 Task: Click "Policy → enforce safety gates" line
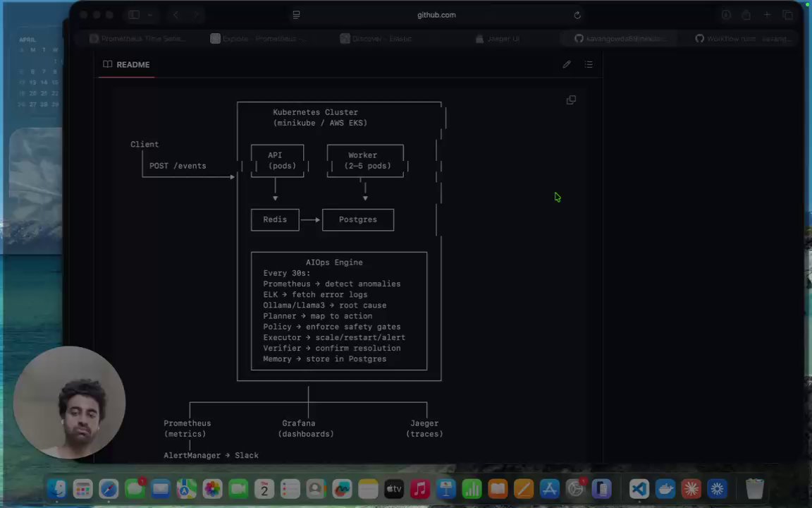coord(332,327)
